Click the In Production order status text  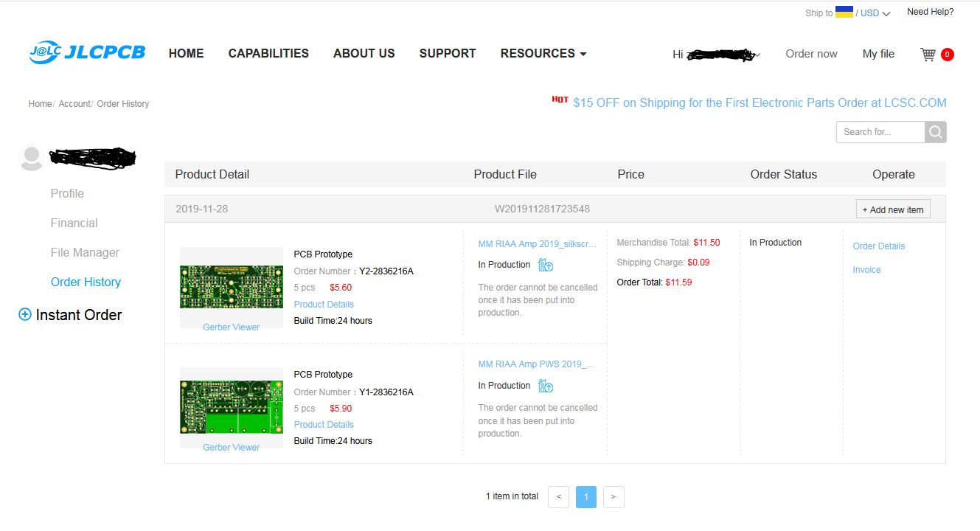775,243
